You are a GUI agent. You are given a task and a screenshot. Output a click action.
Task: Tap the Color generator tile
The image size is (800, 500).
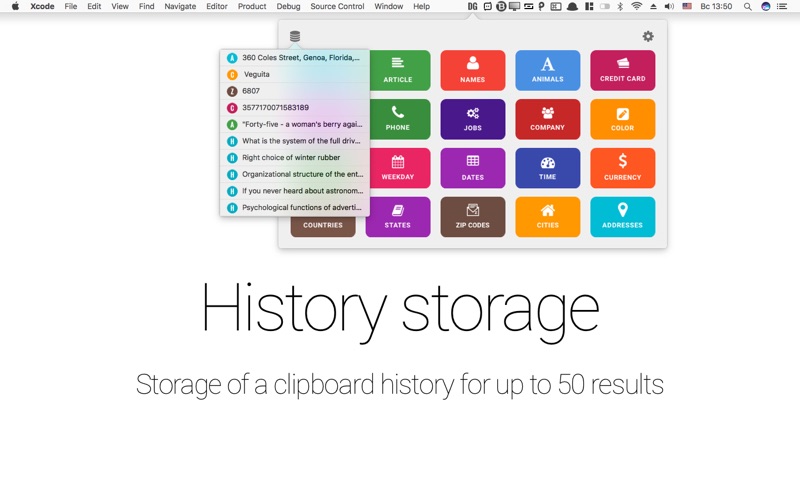click(622, 119)
